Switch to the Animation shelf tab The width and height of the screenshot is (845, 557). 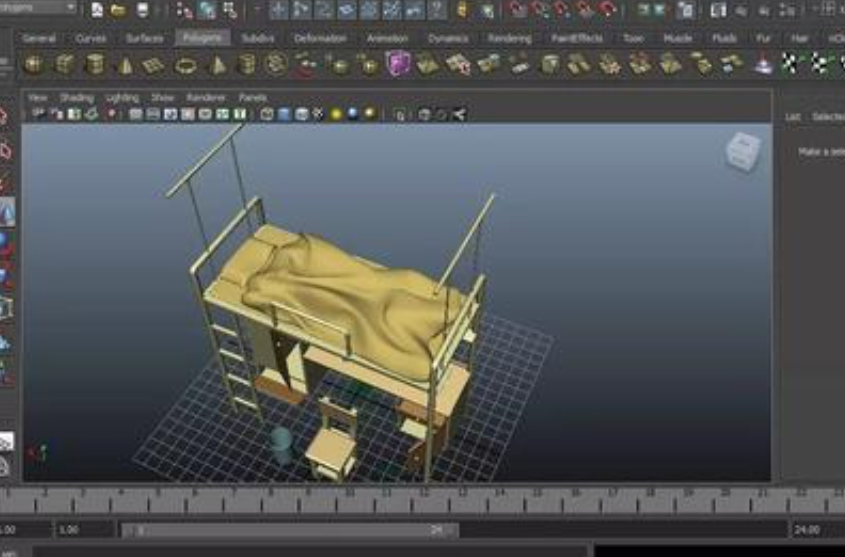click(x=387, y=38)
